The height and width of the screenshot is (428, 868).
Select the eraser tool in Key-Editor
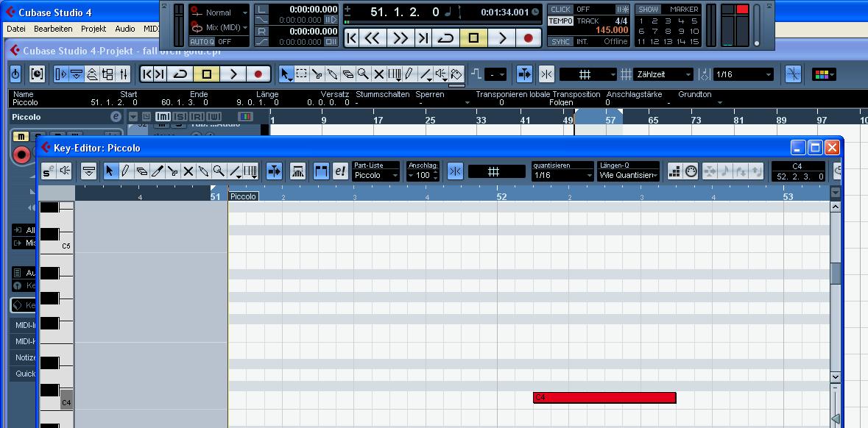point(141,171)
